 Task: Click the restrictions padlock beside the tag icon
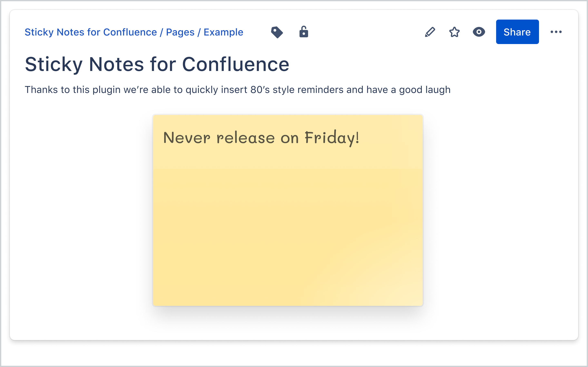coord(304,32)
